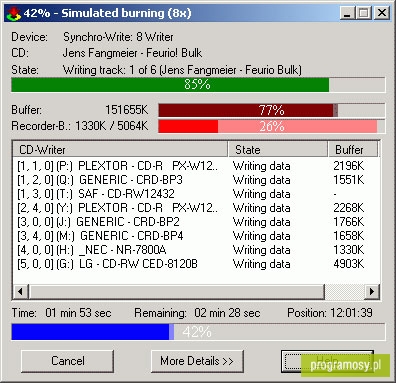Click Remaining 02 min 28 sec

227,313
